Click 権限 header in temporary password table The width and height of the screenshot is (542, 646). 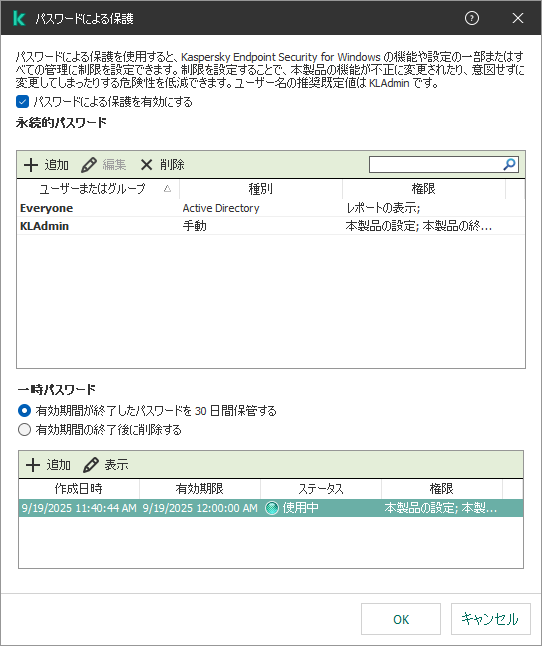[442, 489]
